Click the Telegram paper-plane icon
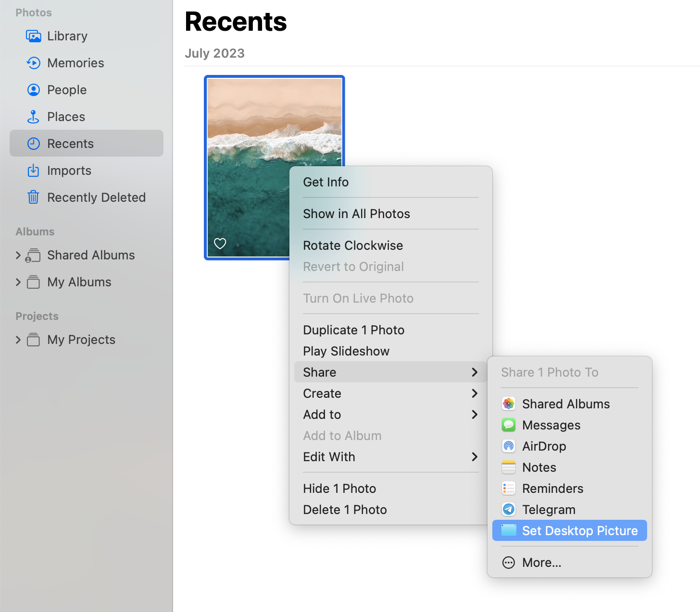700x612 pixels. pos(509,510)
